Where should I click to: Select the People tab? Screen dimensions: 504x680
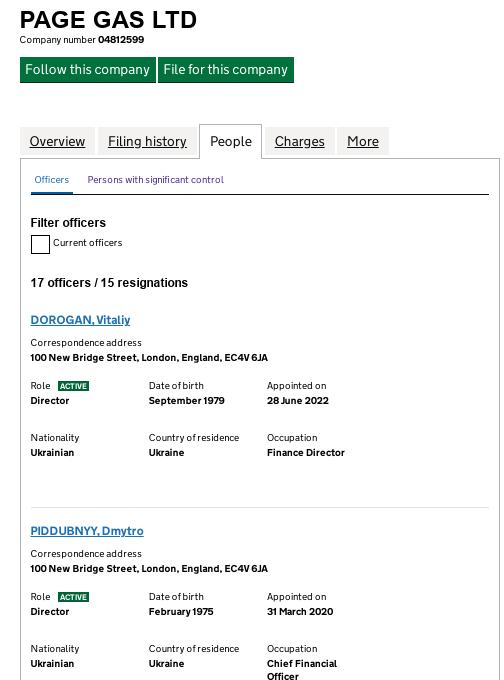(x=231, y=141)
